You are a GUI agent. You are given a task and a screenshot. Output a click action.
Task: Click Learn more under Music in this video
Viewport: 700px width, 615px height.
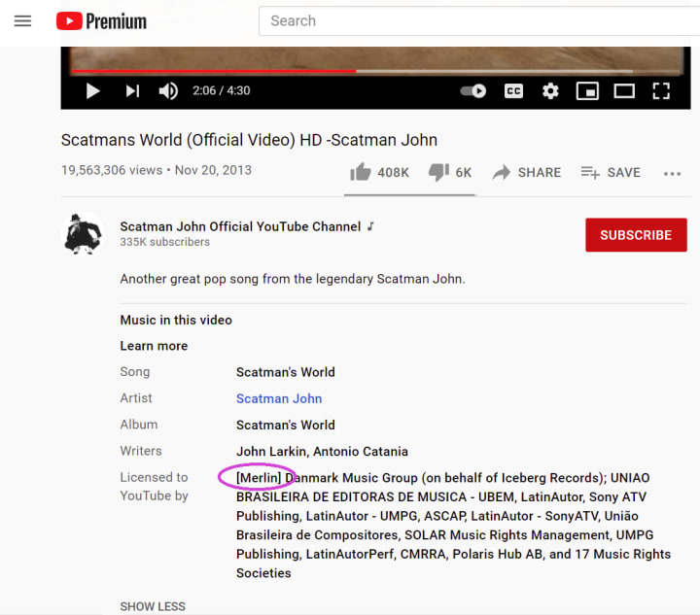154,346
